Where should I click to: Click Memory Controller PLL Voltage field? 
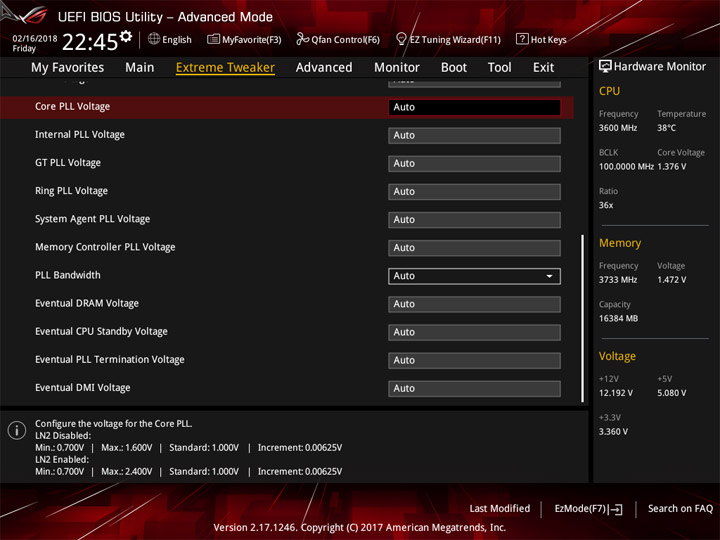pyautogui.click(x=474, y=248)
